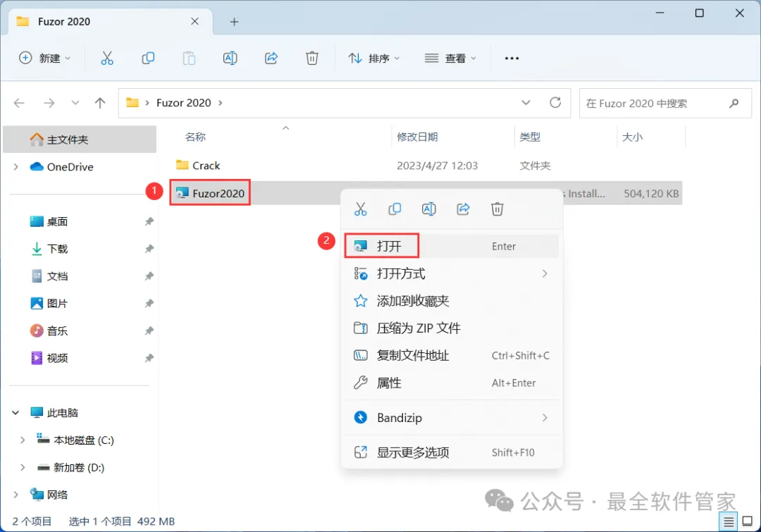Unpin 视频 from quick access

click(x=149, y=358)
